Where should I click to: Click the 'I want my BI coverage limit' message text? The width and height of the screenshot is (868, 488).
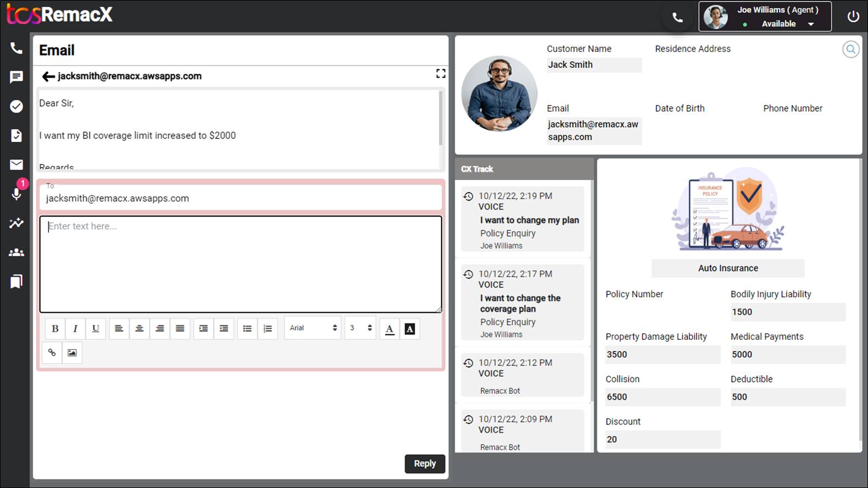pyautogui.click(x=137, y=135)
